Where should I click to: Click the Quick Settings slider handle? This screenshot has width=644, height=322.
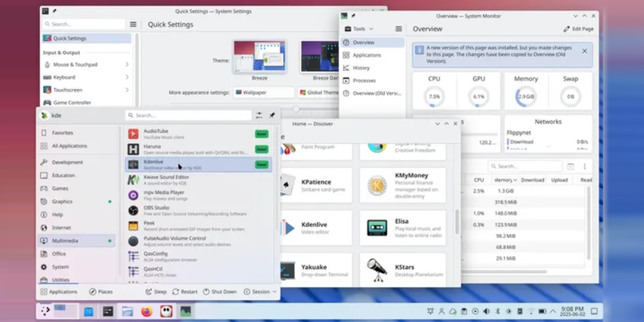tap(296, 108)
